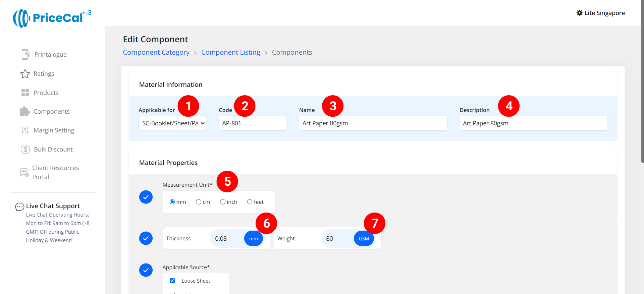Click the Client Resources Portal icon
644x294 pixels.
tap(24, 172)
